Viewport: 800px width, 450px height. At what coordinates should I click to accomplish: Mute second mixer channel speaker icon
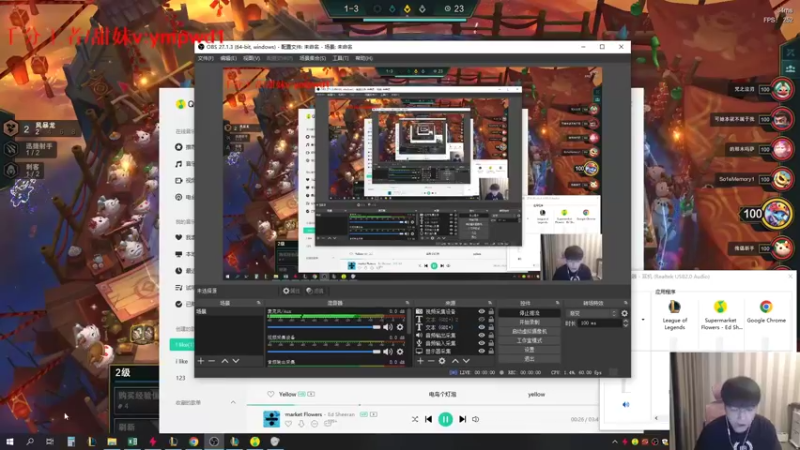[x=388, y=352]
